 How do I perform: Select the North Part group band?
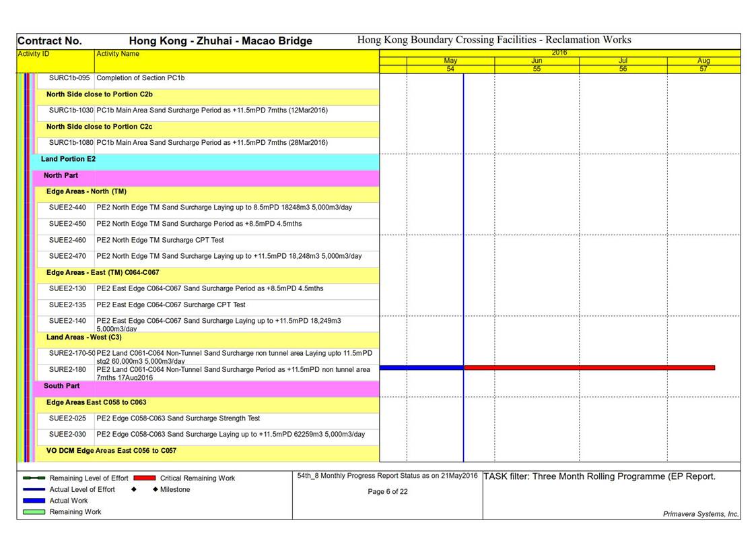click(x=207, y=179)
